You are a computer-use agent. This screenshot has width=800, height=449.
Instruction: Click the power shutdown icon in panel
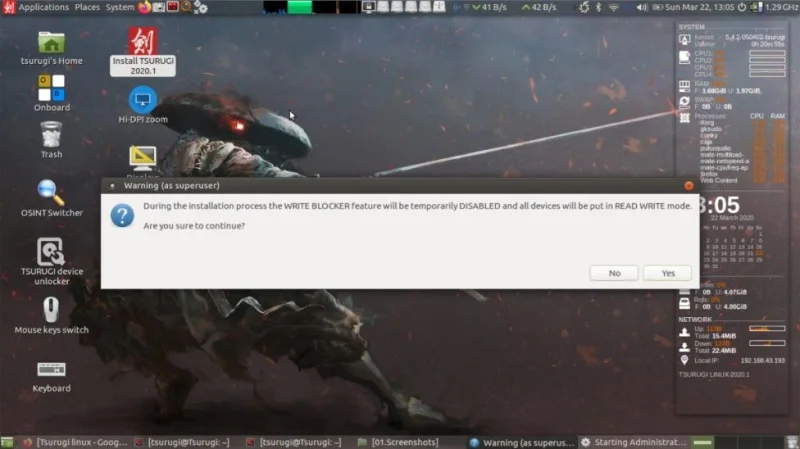[x=742, y=7]
